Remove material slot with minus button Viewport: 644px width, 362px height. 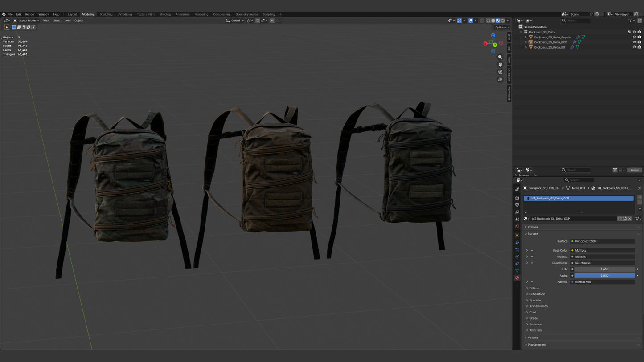tap(640, 202)
